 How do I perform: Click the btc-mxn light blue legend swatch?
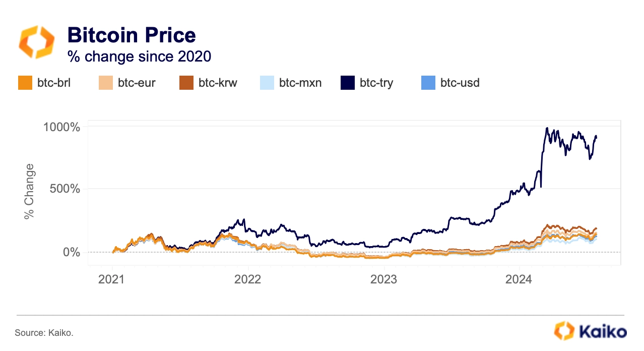267,83
